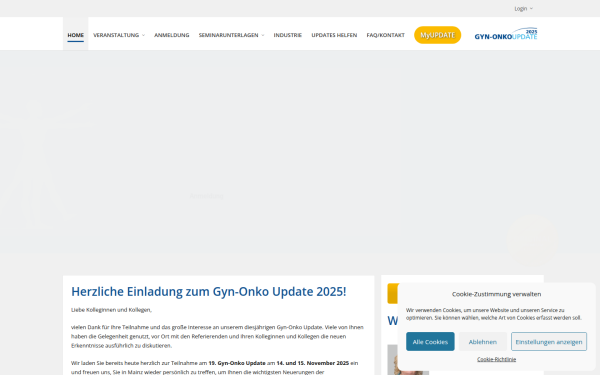Open the INDUSTRIE menu item
This screenshot has height=375, width=600.
click(287, 35)
